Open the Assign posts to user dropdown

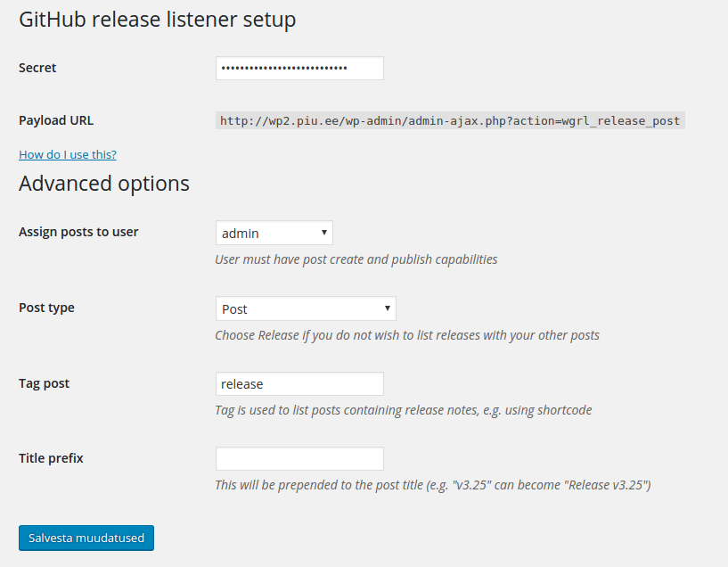(x=274, y=233)
